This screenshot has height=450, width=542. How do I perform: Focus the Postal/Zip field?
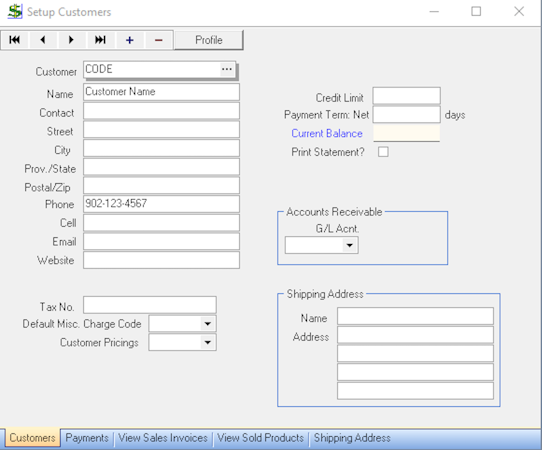tap(161, 186)
